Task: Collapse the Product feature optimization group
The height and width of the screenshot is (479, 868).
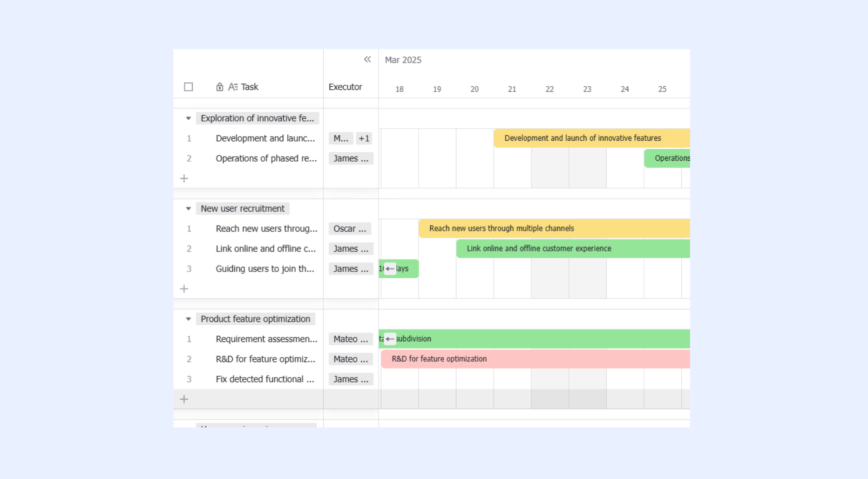Action: [x=188, y=319]
